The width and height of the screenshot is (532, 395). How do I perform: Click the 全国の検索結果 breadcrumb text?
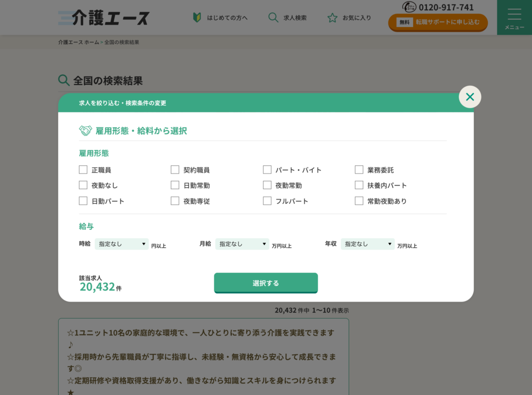pyautogui.click(x=122, y=42)
